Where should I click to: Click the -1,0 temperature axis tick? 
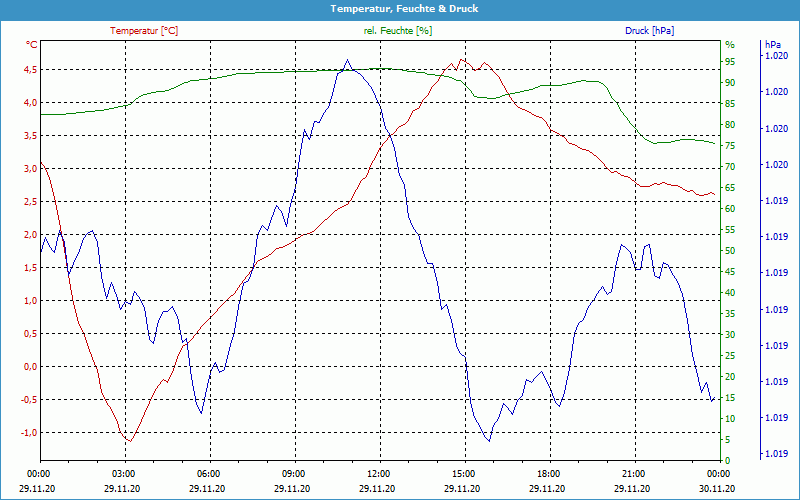(x=29, y=433)
